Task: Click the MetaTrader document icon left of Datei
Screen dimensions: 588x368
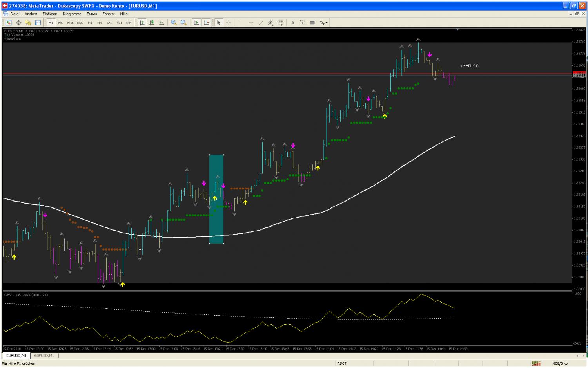Action: point(6,14)
